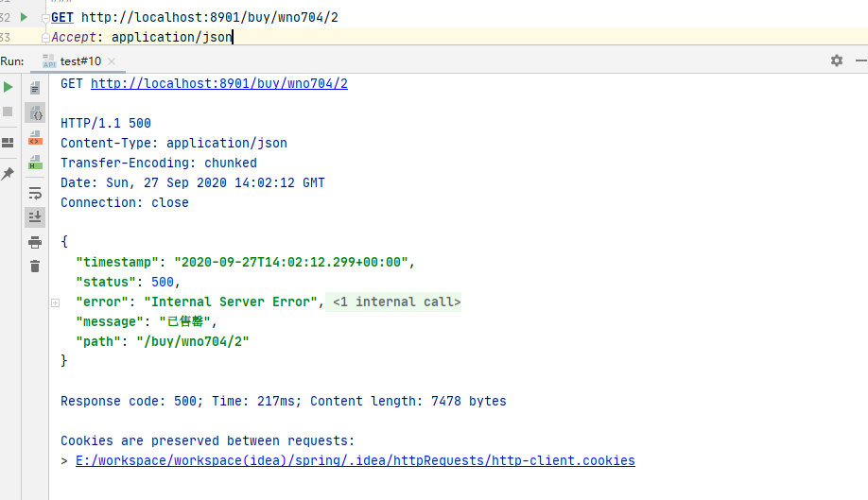Open the localhost:8901/buy/wno704/2 response link
The image size is (868, 500).
218,83
